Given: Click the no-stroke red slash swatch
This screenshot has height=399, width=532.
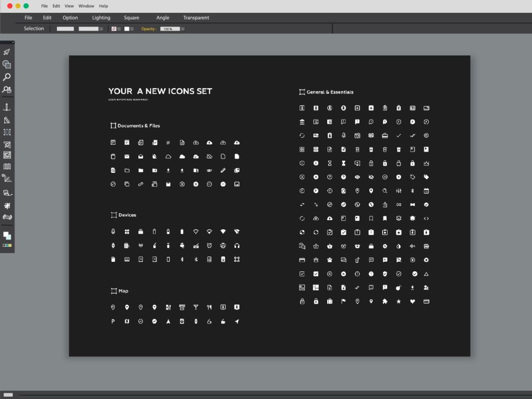Looking at the screenshot, I should click(x=114, y=29).
